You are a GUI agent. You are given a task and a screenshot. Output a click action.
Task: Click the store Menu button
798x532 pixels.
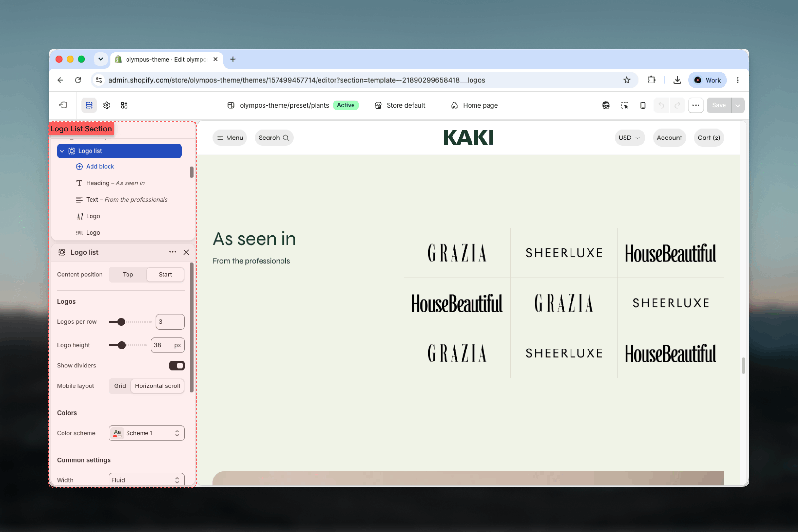tap(230, 138)
